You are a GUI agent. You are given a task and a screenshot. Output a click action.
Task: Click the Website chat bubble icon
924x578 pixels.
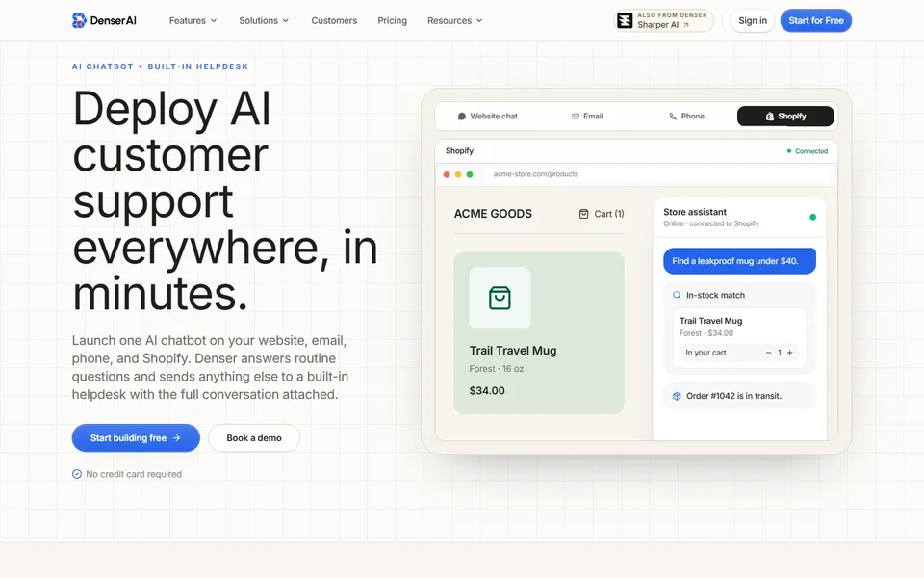[x=462, y=117]
